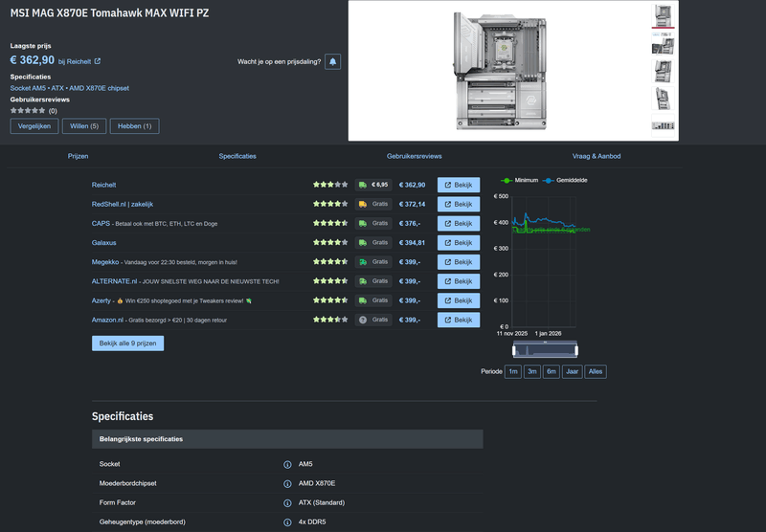Set chart period to Jaar
The image size is (766, 532).
pyautogui.click(x=572, y=371)
